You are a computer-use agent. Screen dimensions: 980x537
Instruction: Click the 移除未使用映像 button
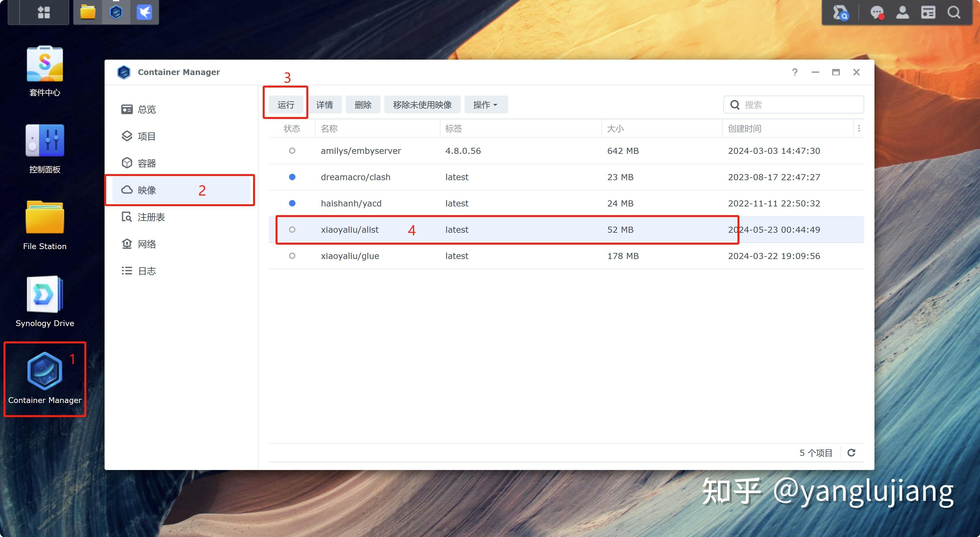[422, 104]
